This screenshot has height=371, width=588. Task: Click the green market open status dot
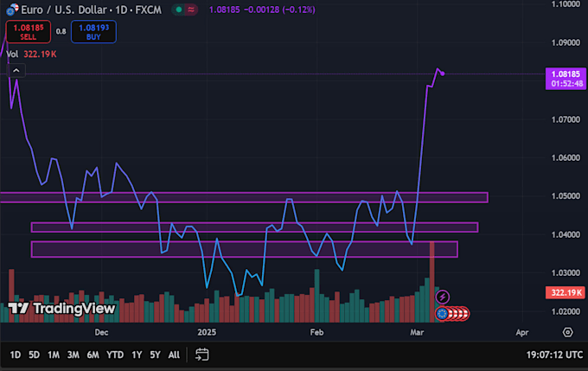click(x=179, y=10)
